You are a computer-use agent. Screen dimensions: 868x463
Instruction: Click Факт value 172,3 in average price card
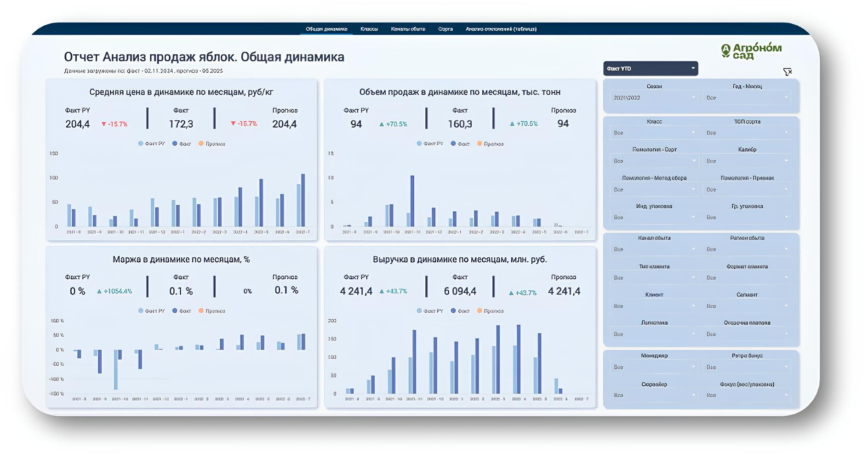pyautogui.click(x=181, y=124)
